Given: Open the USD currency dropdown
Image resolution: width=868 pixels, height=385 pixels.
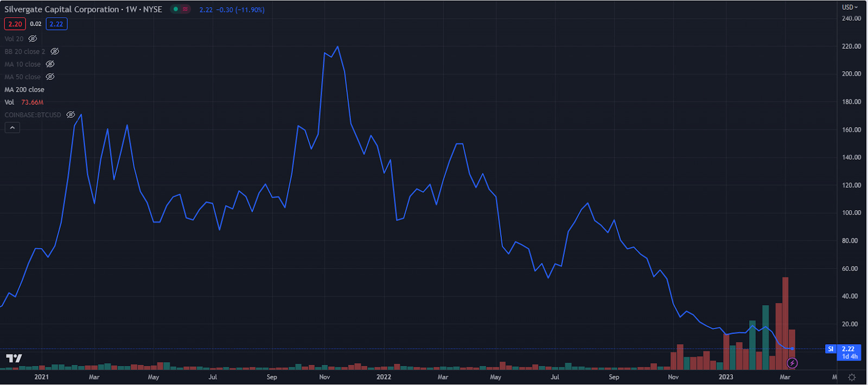Looking at the screenshot, I should click(850, 7).
